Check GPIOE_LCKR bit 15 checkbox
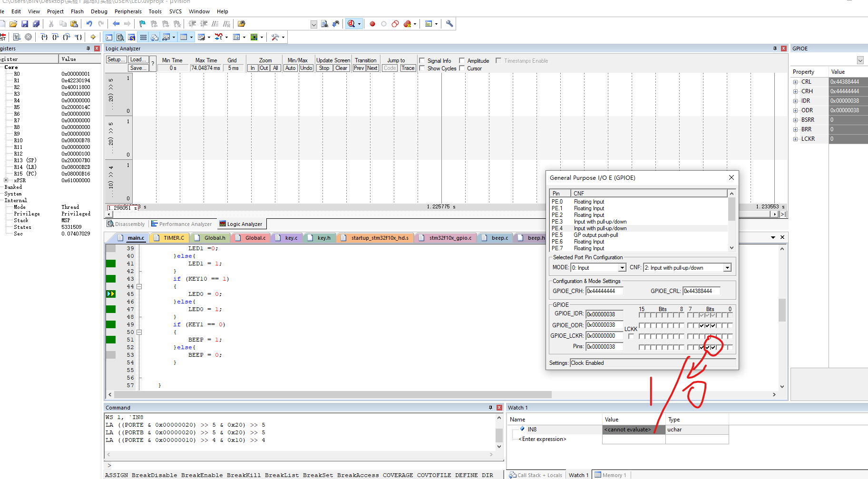The width and height of the screenshot is (868, 479). pyautogui.click(x=642, y=336)
